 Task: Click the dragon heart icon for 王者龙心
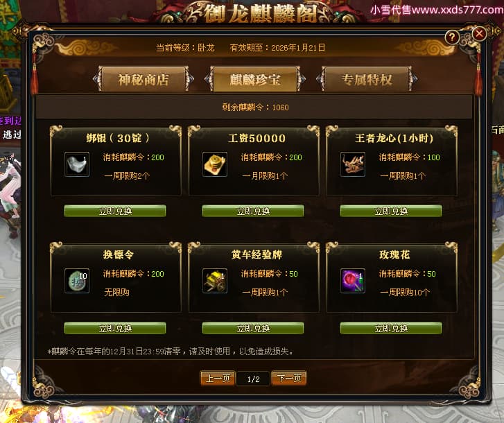[x=353, y=164]
